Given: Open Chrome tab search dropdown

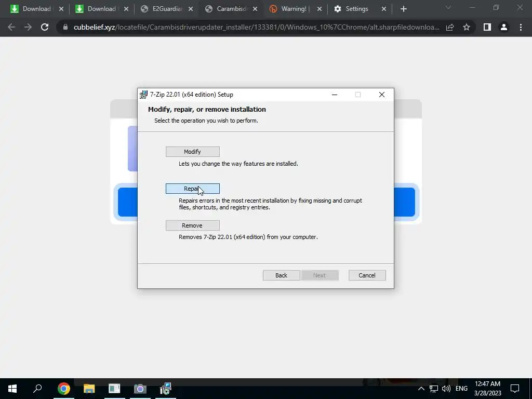Looking at the screenshot, I should 448,7.
